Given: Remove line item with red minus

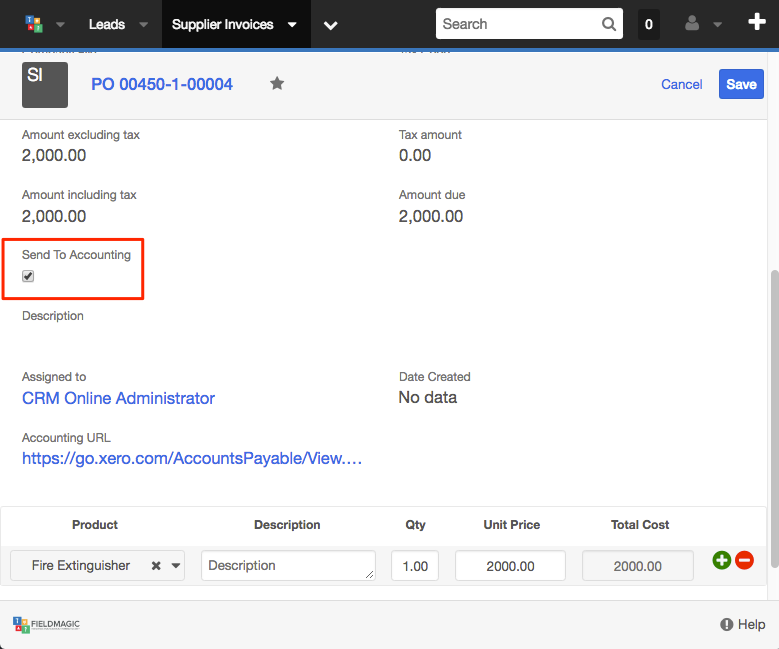Looking at the screenshot, I should pyautogui.click(x=744, y=560).
